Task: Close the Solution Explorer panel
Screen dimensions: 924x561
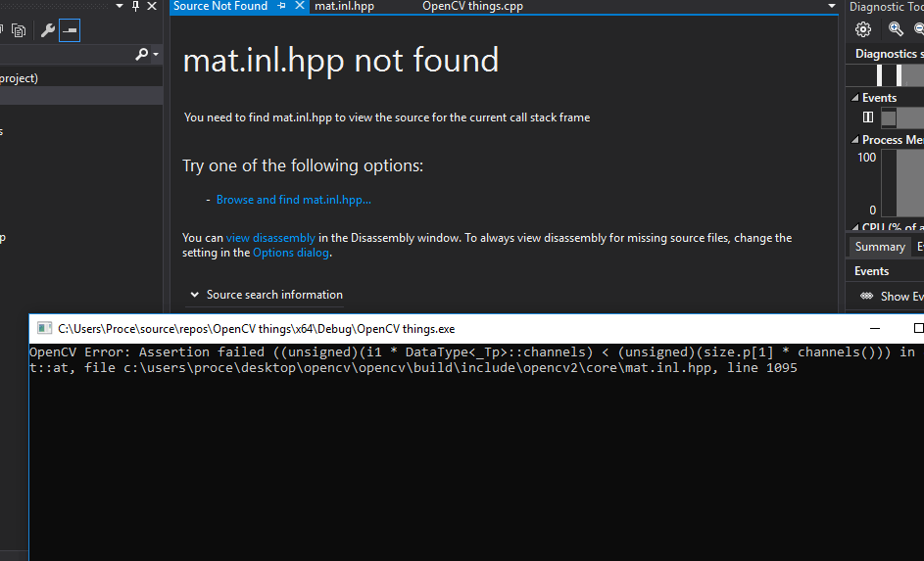Action: 152,6
